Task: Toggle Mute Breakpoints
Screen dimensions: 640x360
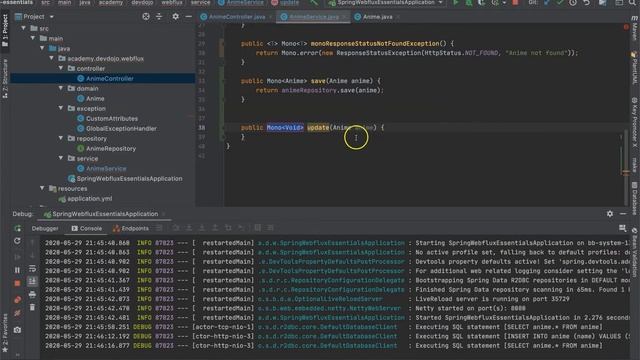Action: (x=17, y=313)
